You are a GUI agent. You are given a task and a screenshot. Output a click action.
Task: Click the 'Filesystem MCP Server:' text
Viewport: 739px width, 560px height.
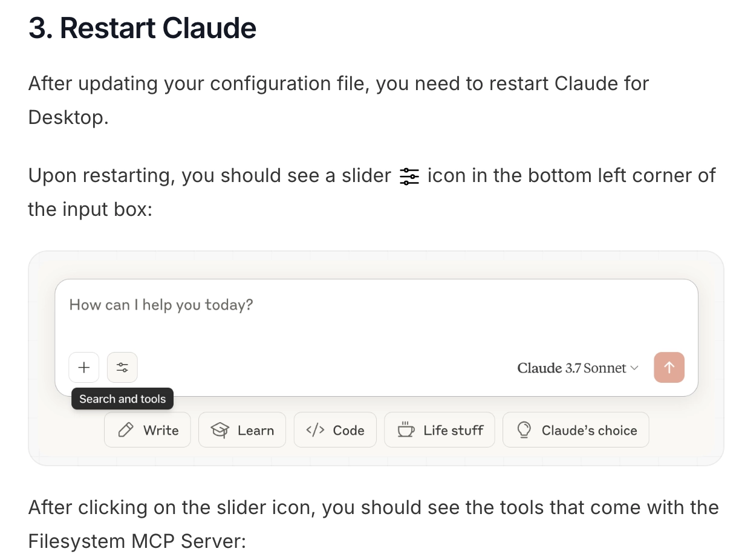(x=137, y=541)
